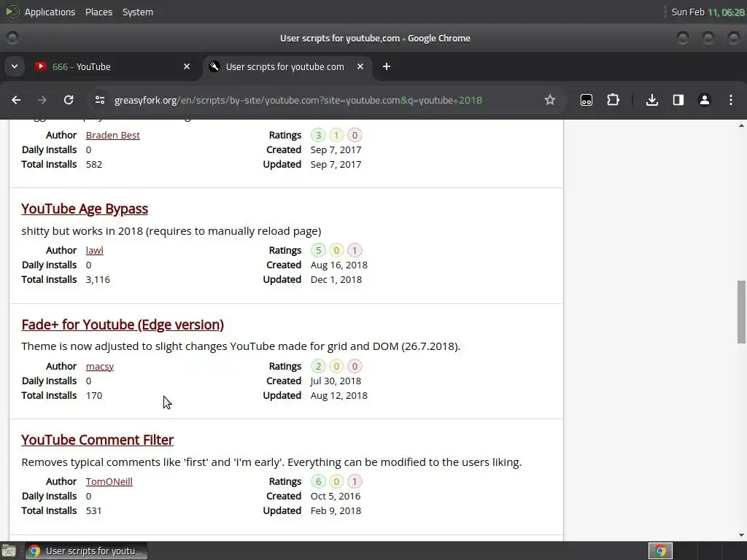
Task: Go back to the previous page
Action: coord(16,100)
